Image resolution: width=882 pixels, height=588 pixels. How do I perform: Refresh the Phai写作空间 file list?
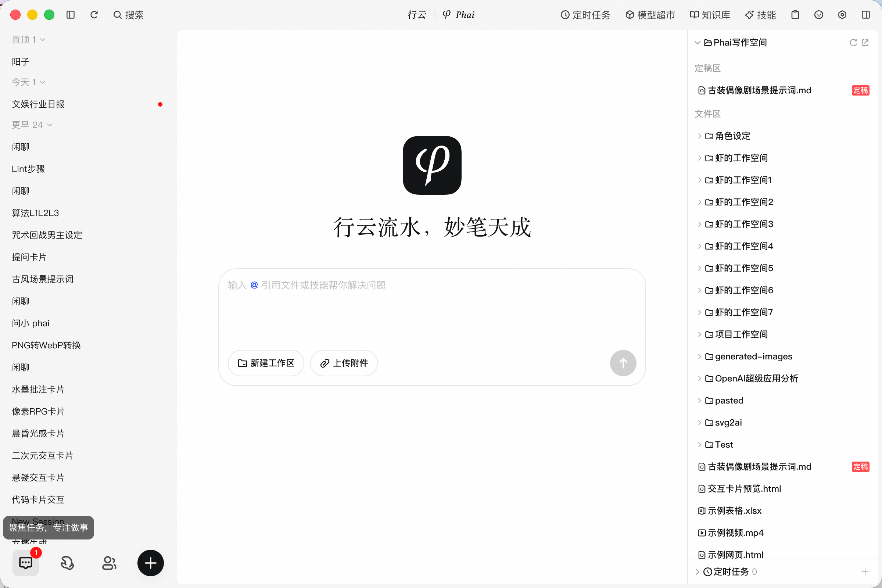pyautogui.click(x=853, y=43)
